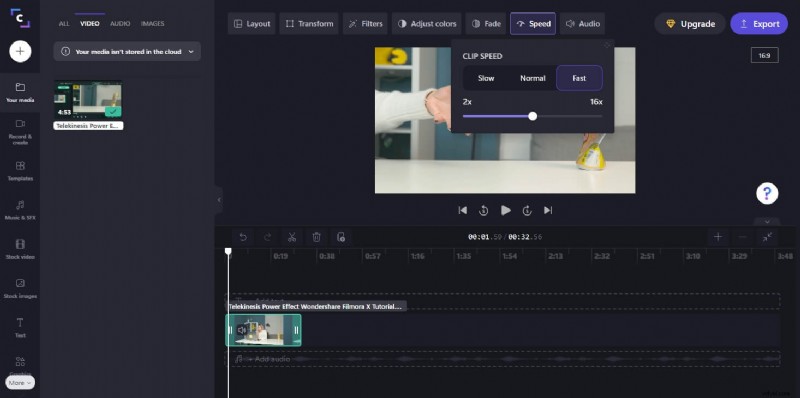Image resolution: width=800 pixels, height=398 pixels.
Task: Click the Upgrade button
Action: 690,23
